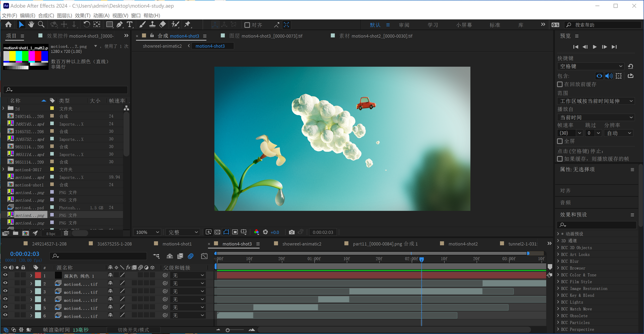Click the Rotation tool

click(87, 25)
